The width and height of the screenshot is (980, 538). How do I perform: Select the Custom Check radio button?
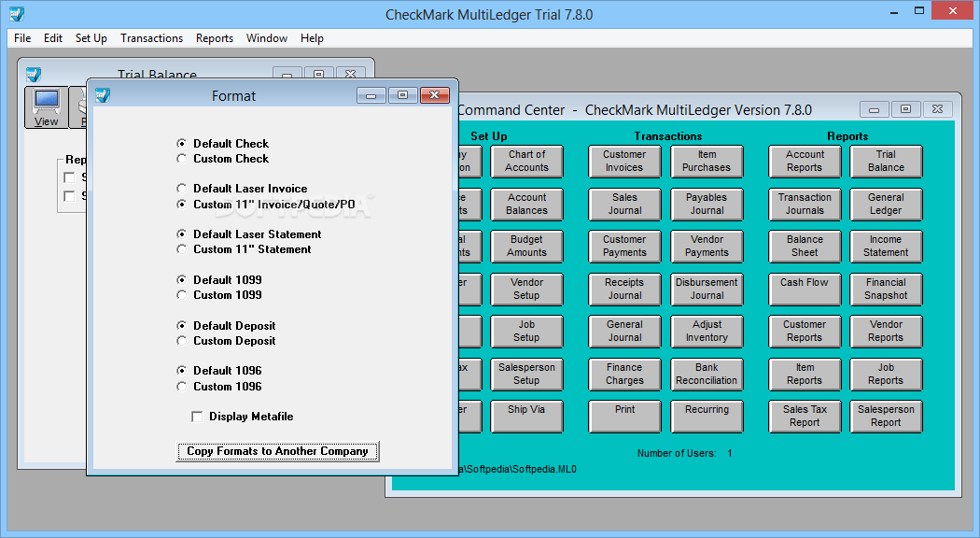point(181,158)
